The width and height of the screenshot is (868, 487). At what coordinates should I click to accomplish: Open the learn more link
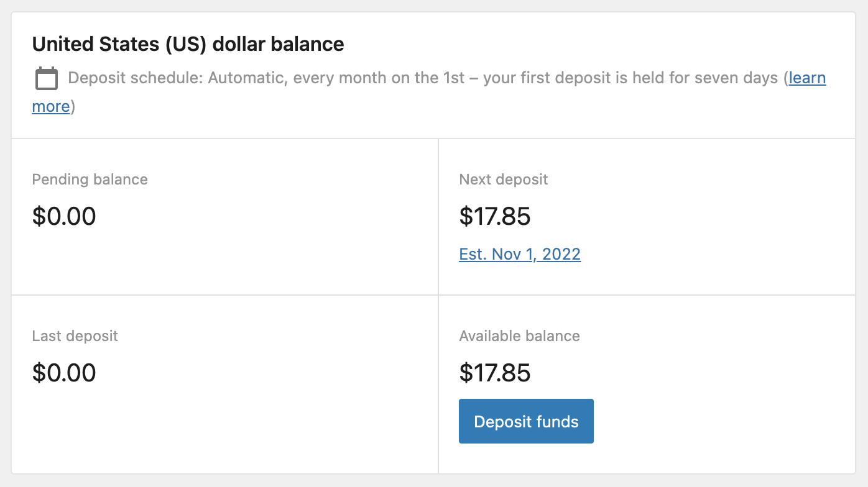coord(807,78)
